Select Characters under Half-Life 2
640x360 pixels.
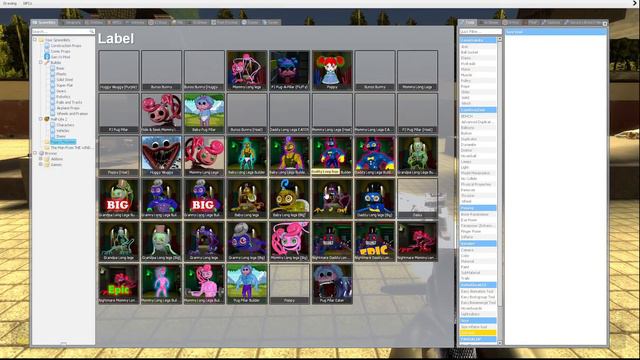tap(65, 125)
